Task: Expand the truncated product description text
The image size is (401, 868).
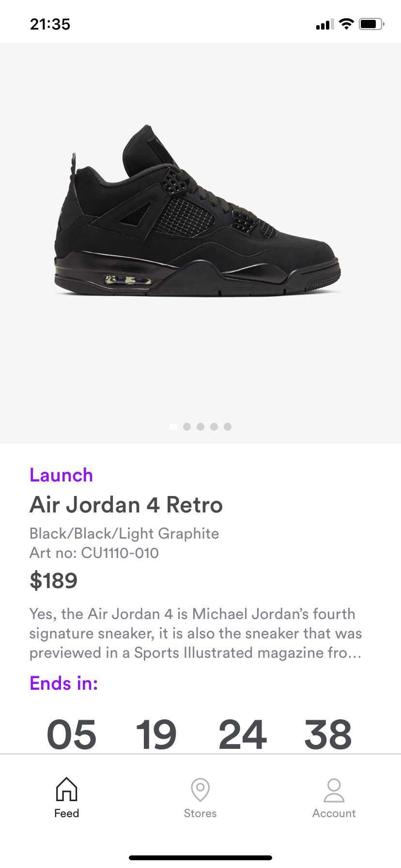Action: [196, 633]
